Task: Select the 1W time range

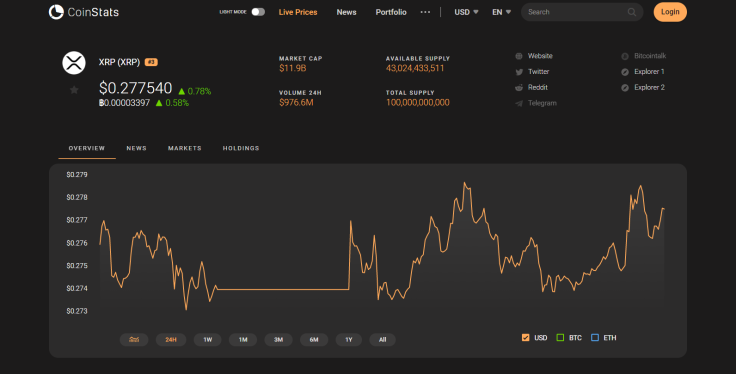Action: click(x=207, y=339)
